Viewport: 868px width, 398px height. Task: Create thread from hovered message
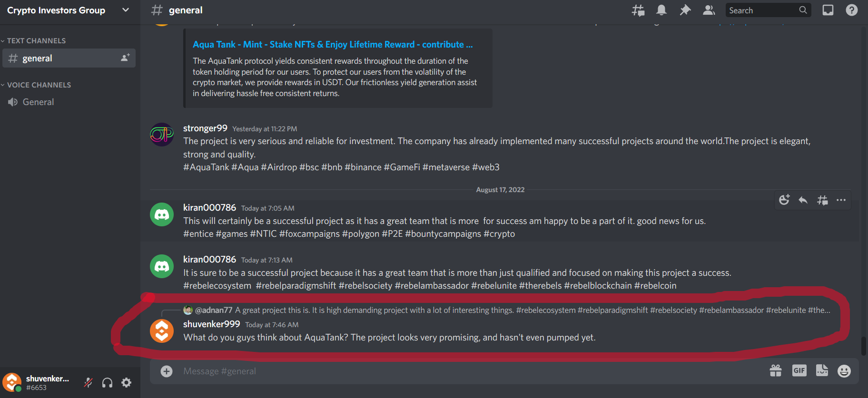coord(822,200)
